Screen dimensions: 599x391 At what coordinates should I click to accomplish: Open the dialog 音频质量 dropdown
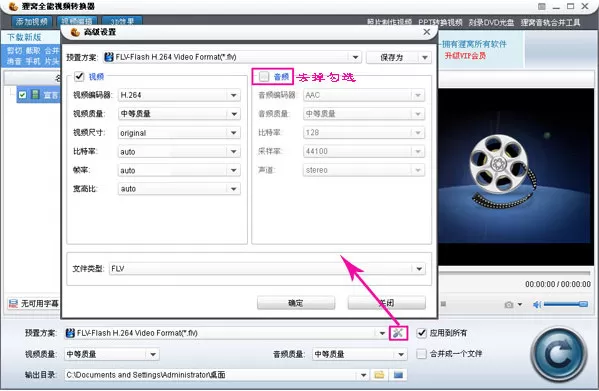click(364, 114)
